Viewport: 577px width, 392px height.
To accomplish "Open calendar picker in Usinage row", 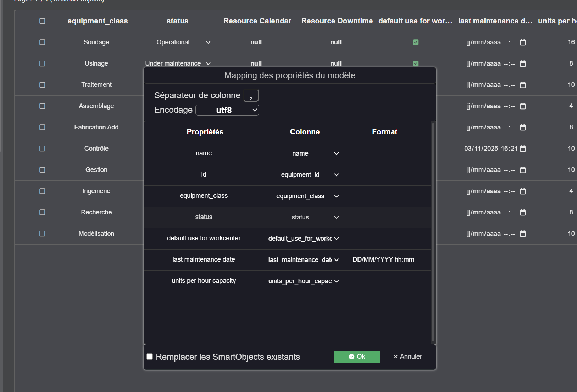I will coord(523,64).
